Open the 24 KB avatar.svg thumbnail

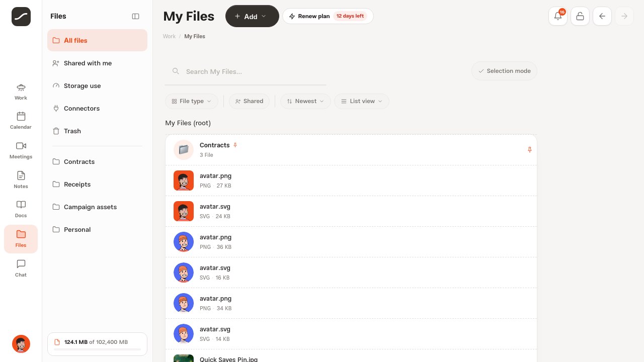coord(184,211)
